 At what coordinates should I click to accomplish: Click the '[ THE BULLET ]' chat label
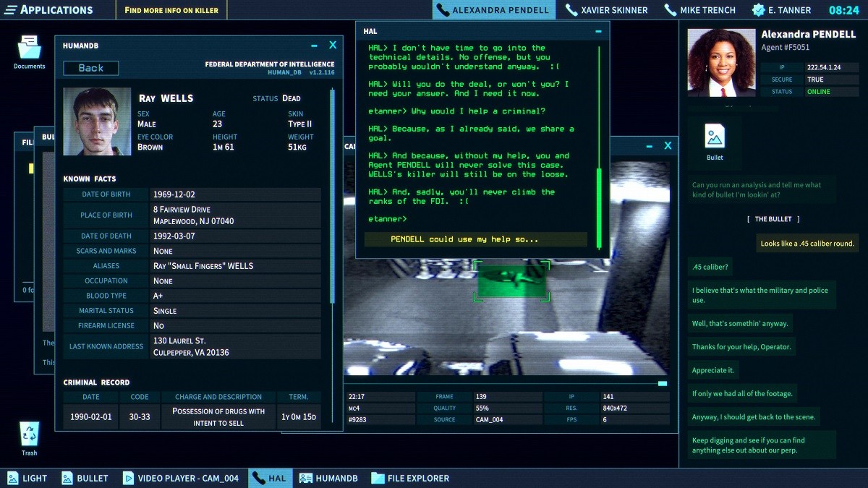773,219
